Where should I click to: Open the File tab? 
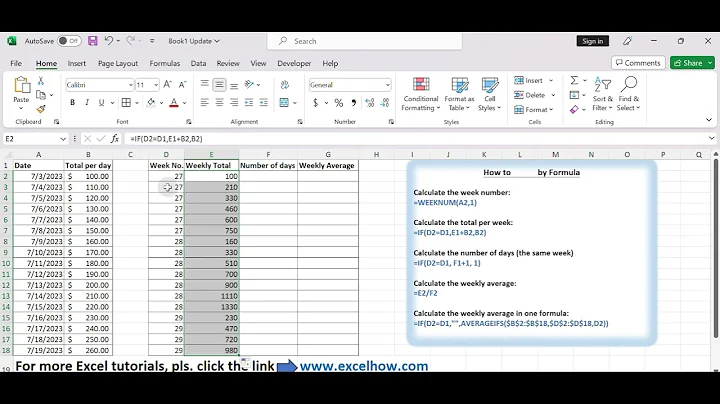tap(16, 63)
